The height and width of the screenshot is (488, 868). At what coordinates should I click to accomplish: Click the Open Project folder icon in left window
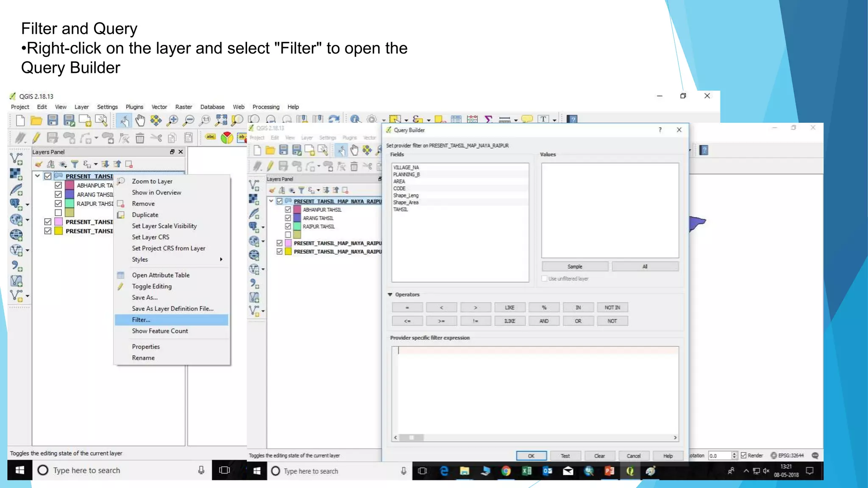click(36, 121)
